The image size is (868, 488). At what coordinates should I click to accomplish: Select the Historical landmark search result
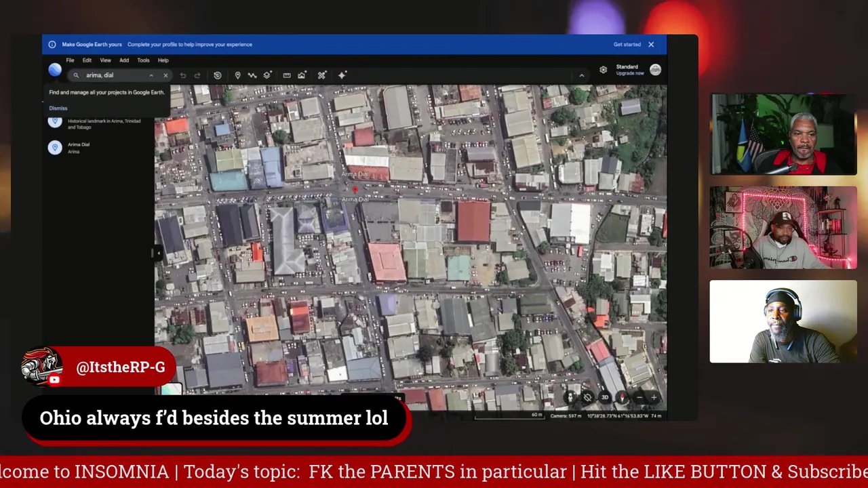99,123
